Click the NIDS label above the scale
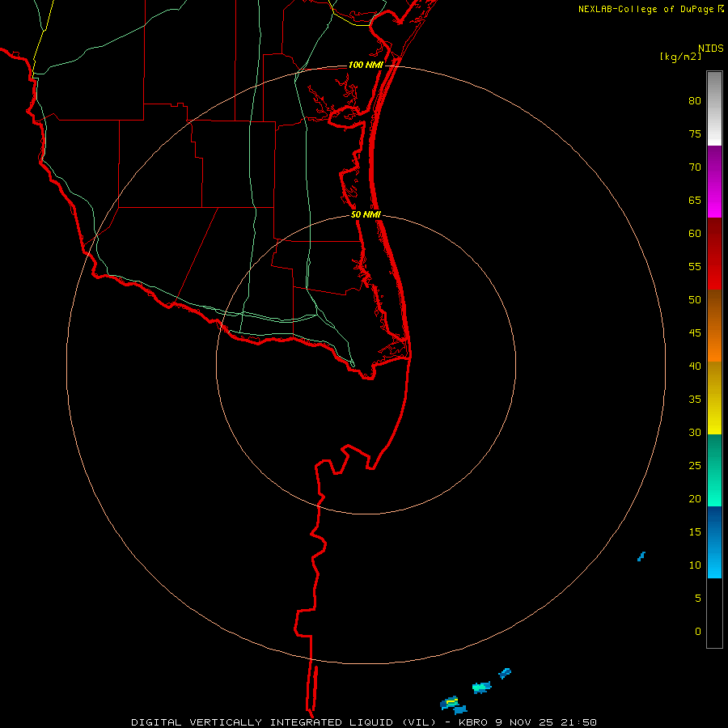Image resolution: width=728 pixels, height=728 pixels. tap(711, 49)
